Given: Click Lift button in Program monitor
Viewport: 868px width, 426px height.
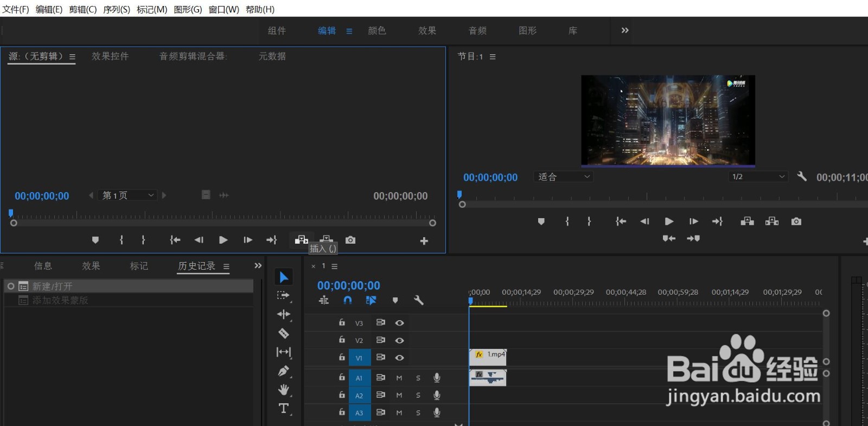Looking at the screenshot, I should [x=748, y=221].
